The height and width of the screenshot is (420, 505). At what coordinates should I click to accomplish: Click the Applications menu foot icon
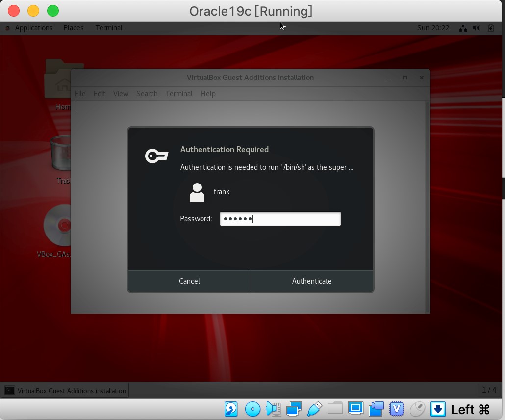pyautogui.click(x=7, y=28)
